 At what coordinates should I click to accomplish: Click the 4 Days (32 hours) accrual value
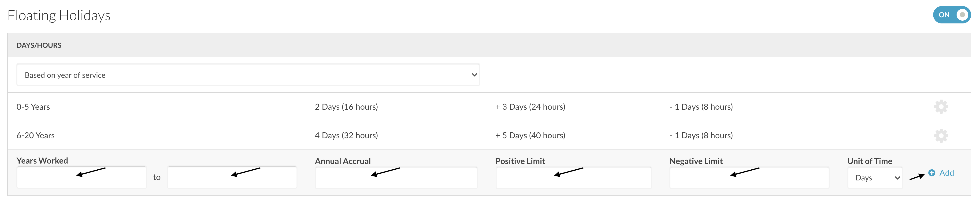(346, 135)
